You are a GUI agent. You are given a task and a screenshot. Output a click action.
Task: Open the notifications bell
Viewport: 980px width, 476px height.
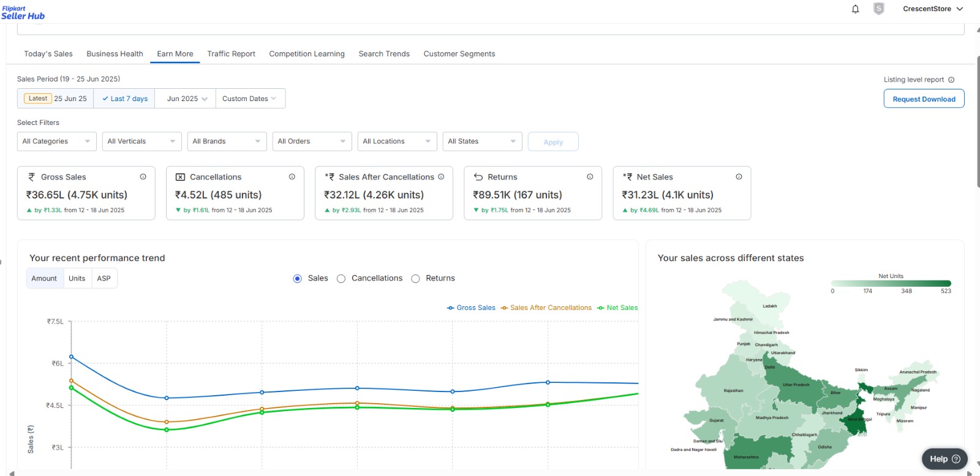(x=856, y=9)
